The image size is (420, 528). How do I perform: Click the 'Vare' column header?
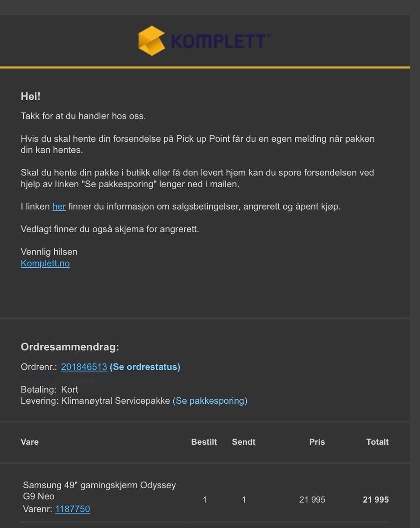coord(30,442)
